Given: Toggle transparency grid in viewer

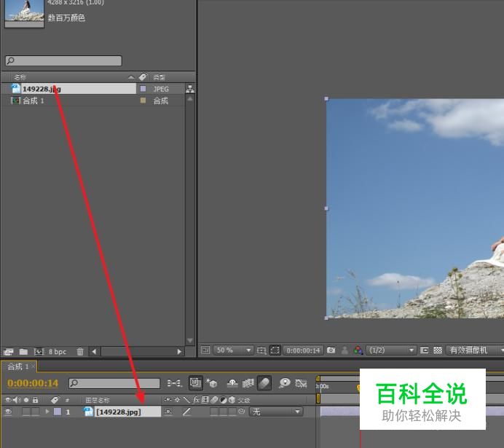Looking at the screenshot, I should [x=438, y=350].
